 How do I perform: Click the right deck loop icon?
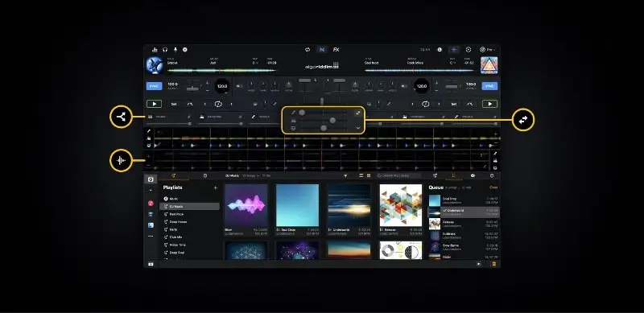pos(426,105)
